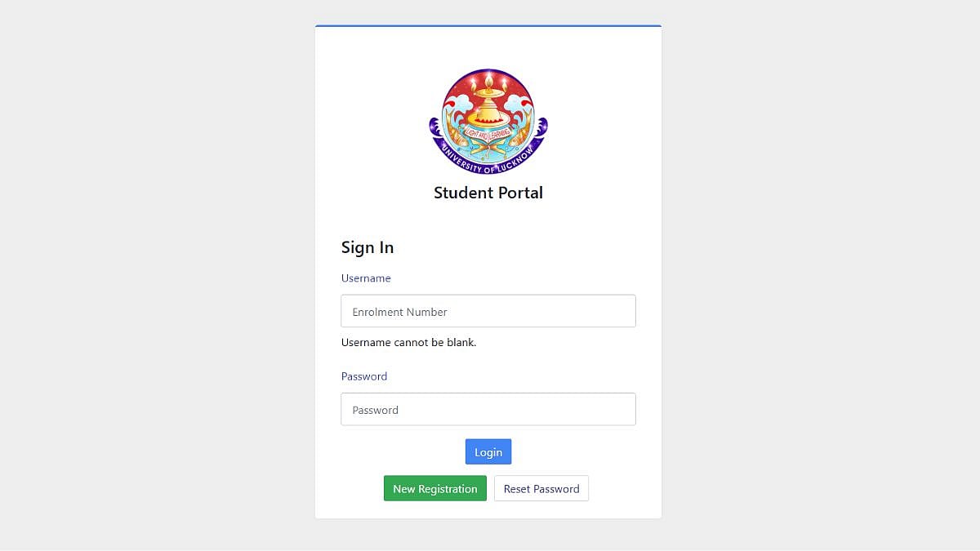Click the Sign In heading

[367, 247]
